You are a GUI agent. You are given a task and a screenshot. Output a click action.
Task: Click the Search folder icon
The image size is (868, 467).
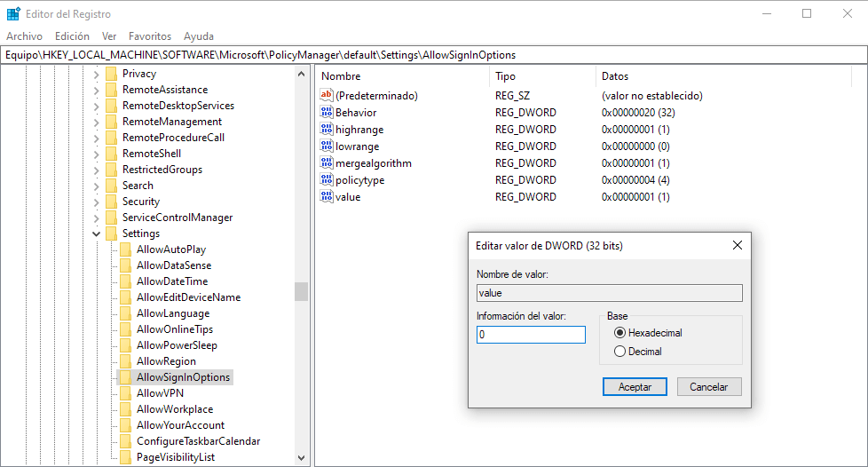tap(111, 186)
